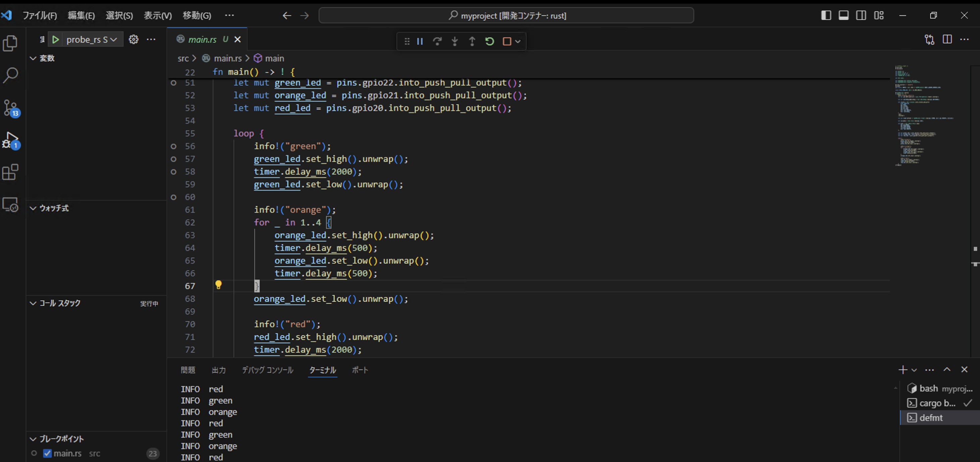Create a new terminal with plus icon

pos(903,369)
